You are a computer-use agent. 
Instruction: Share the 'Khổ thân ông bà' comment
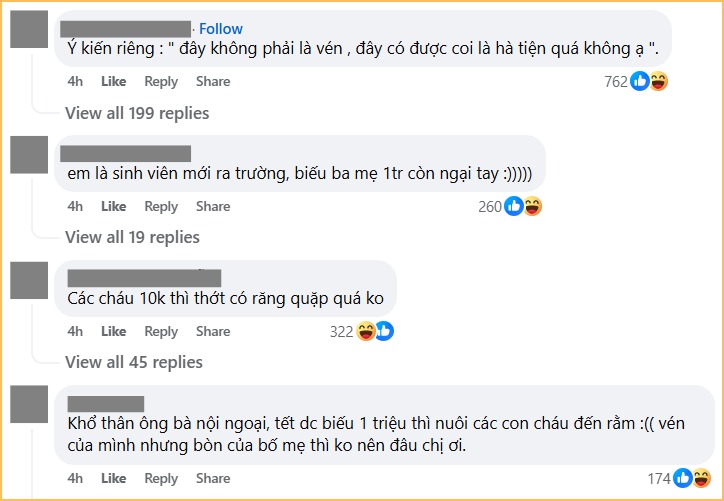coord(213,478)
